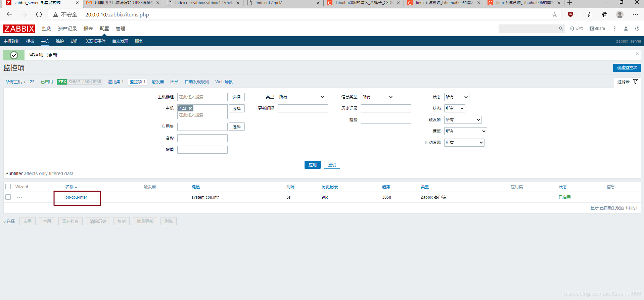Open the od-cpu-inter item link
This screenshot has height=300, width=644.
76,197
